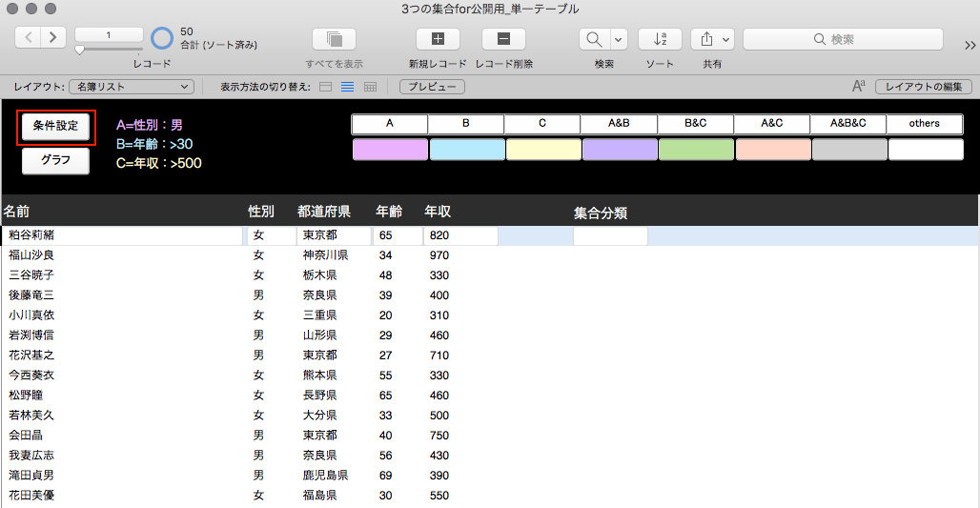Click New Record plus icon
The height and width of the screenshot is (508, 980).
tap(439, 39)
